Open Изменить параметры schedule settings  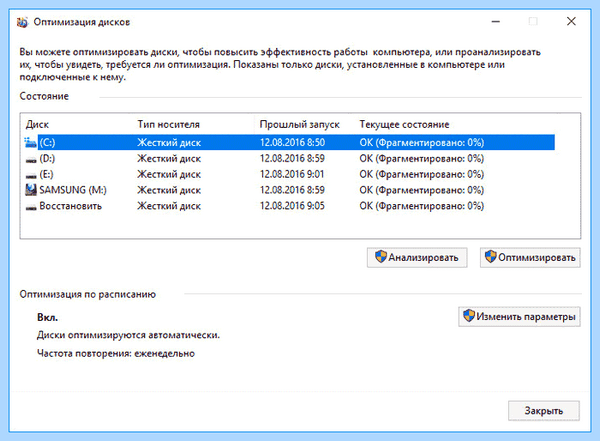pos(519,317)
